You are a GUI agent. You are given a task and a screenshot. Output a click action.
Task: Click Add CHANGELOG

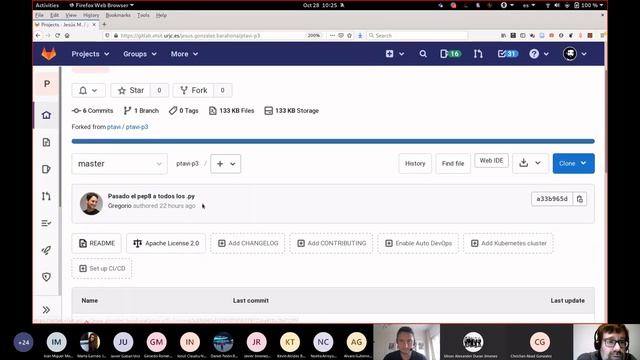[248, 243]
